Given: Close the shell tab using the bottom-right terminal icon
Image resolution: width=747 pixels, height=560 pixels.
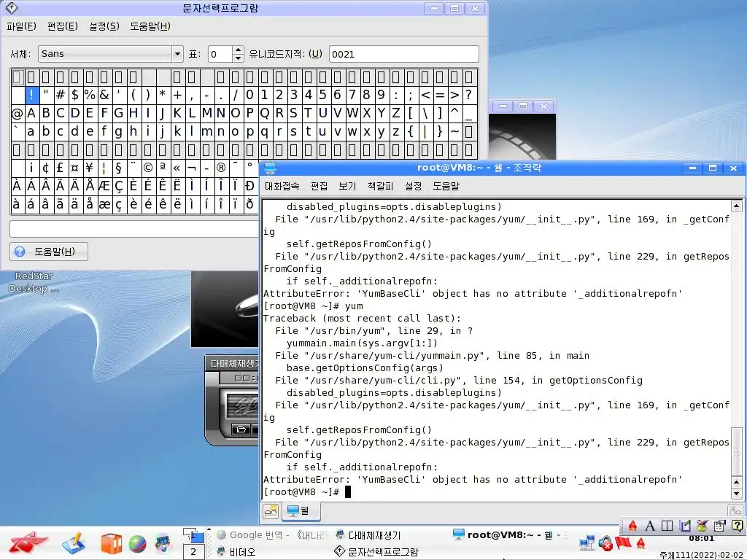Looking at the screenshot, I should (735, 510).
